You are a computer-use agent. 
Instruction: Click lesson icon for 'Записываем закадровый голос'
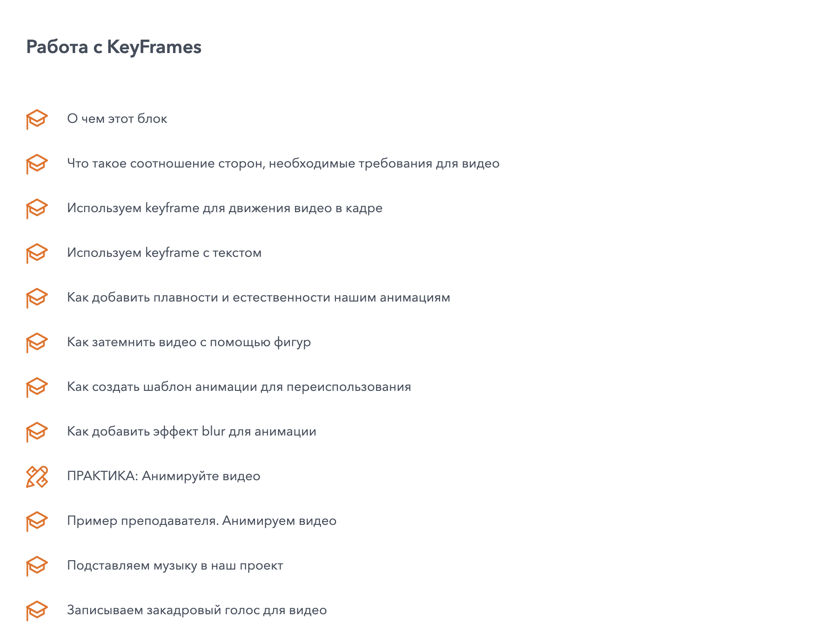click(x=37, y=610)
